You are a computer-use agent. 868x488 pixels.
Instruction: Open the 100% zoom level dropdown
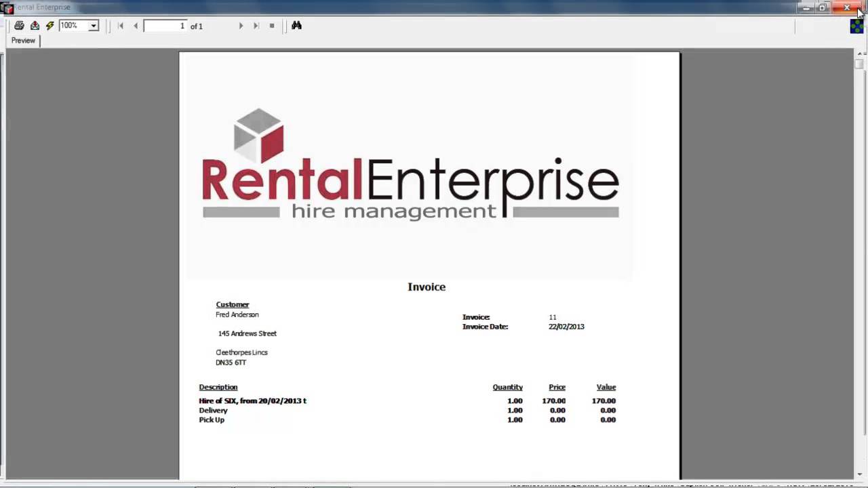coord(94,26)
